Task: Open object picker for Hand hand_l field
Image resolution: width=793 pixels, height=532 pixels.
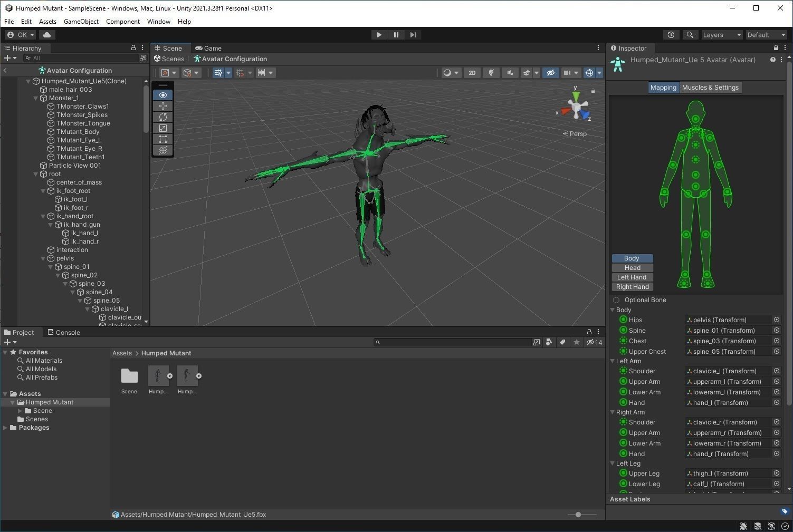Action: coord(777,403)
